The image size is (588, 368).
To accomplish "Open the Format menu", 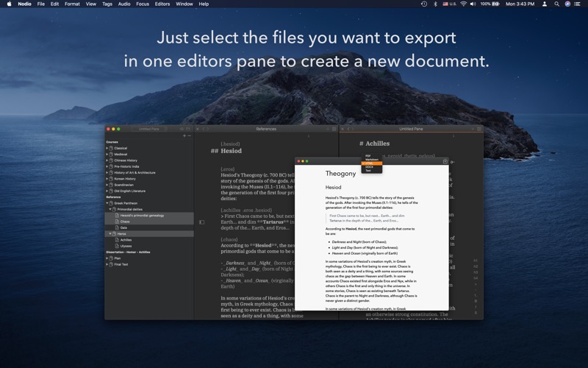I will pos(72,4).
